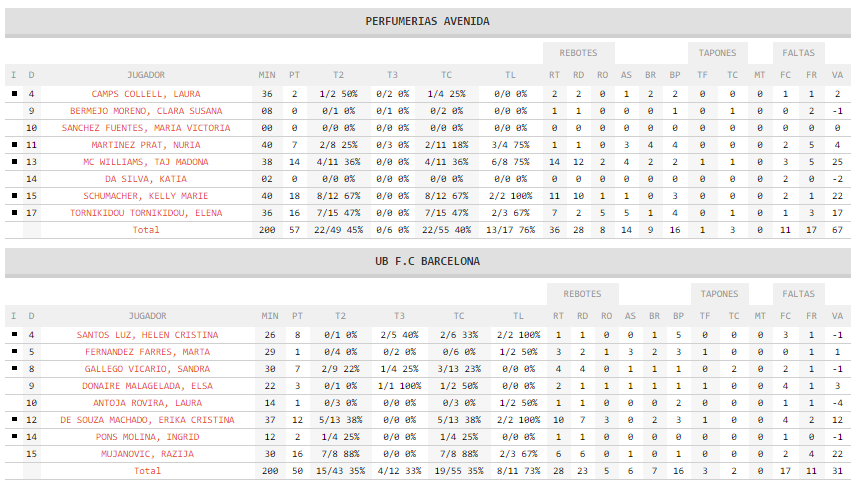Click the Total row label for Perfumerias Avenida

tap(146, 230)
